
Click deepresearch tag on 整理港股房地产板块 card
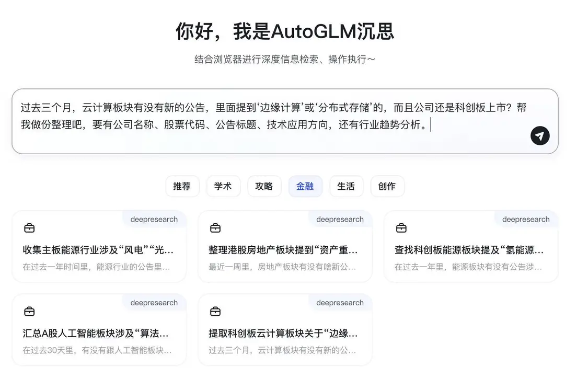(340, 220)
